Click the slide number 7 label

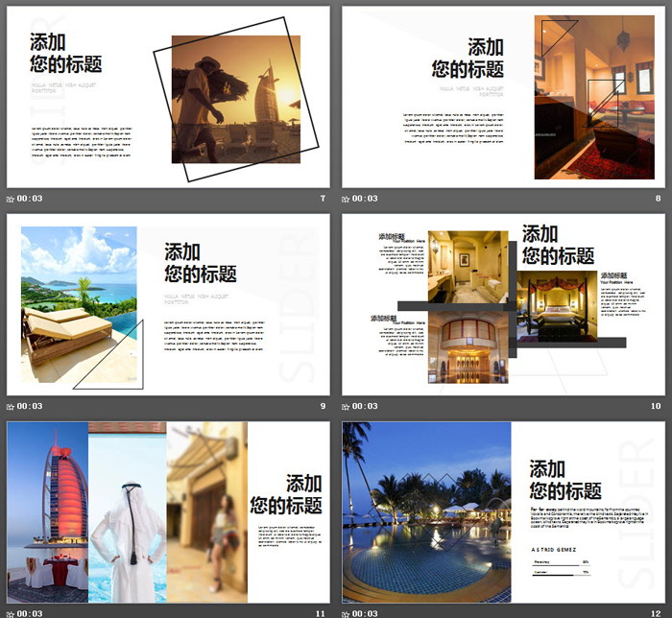(323, 199)
